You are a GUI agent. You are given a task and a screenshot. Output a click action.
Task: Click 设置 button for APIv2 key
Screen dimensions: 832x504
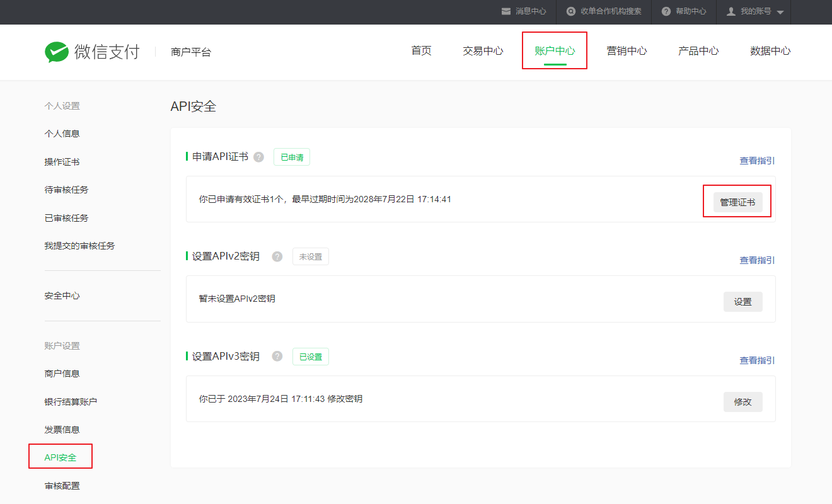pyautogui.click(x=742, y=302)
